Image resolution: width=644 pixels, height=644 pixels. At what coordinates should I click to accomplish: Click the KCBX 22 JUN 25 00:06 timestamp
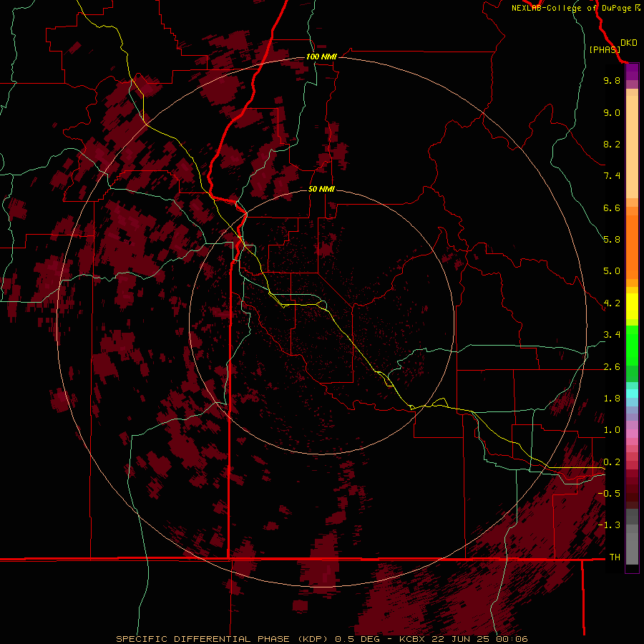(x=463, y=639)
